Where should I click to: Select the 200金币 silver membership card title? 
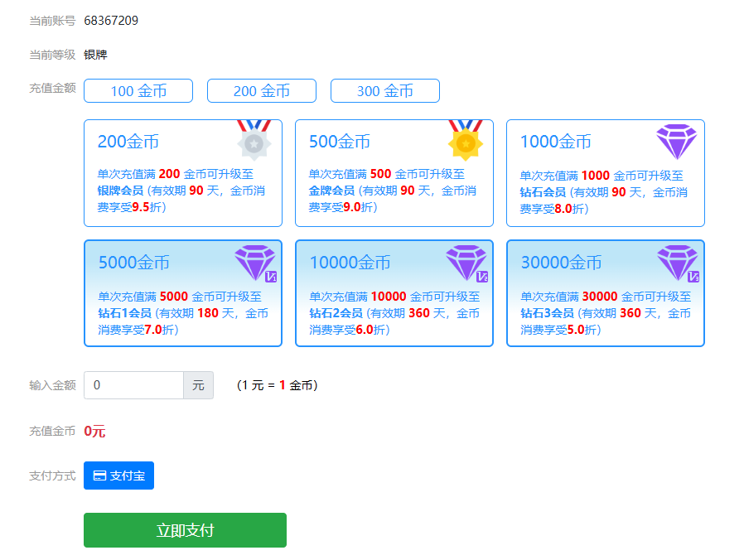[x=128, y=142]
